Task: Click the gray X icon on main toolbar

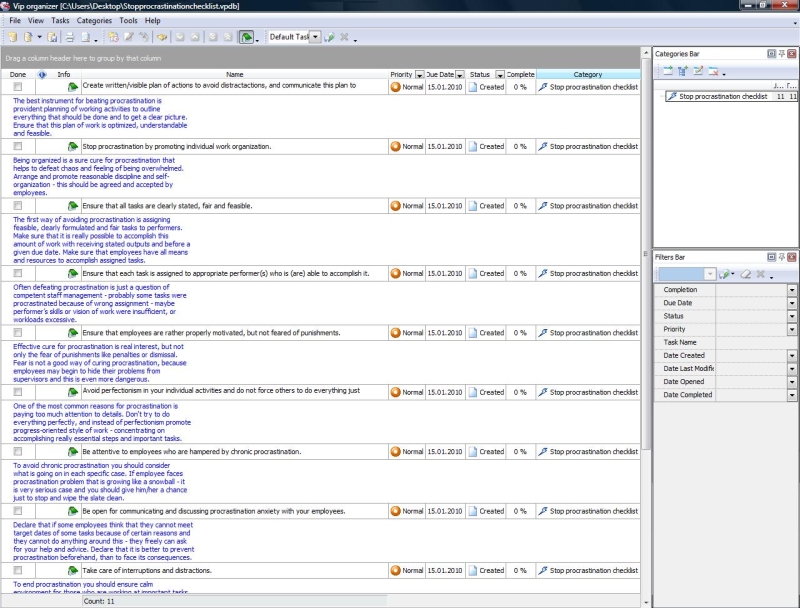Action: (344, 37)
